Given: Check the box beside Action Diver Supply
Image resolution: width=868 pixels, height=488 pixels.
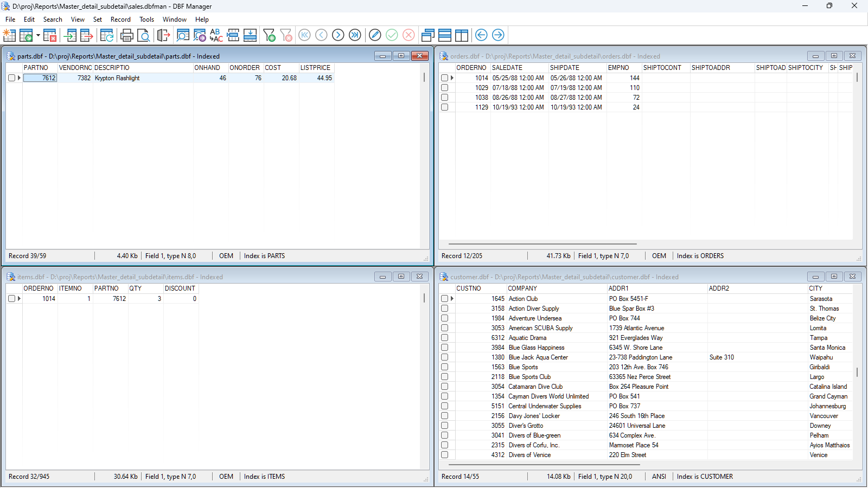Looking at the screenshot, I should 444,309.
